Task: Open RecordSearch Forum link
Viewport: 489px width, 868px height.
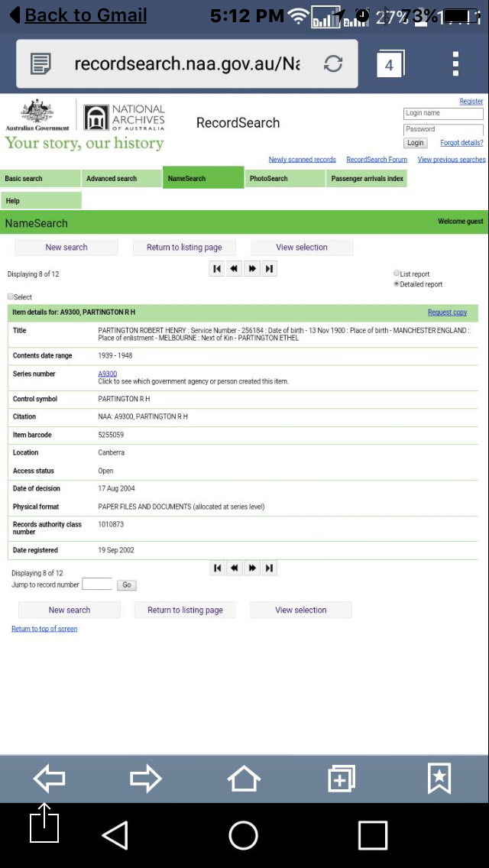Action: (377, 160)
